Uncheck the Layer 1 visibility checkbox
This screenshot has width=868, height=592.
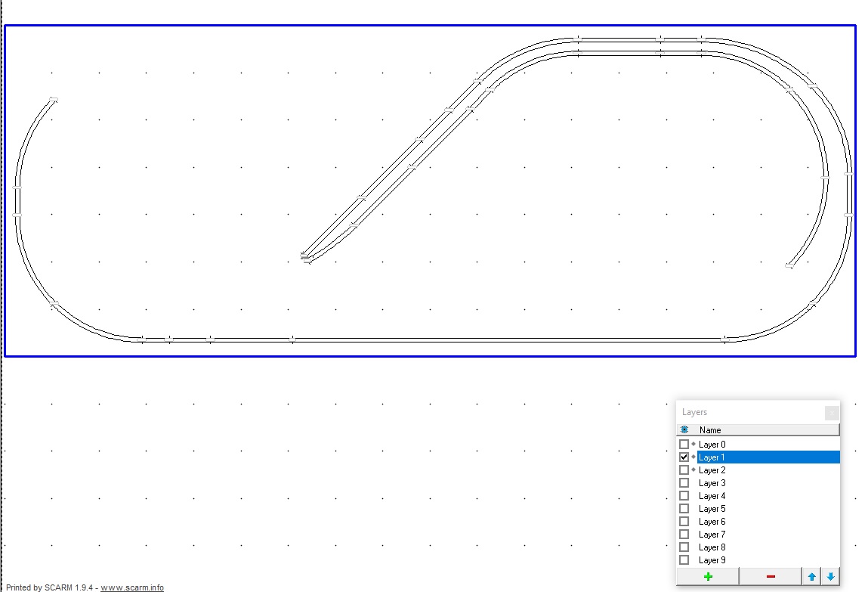click(x=684, y=457)
